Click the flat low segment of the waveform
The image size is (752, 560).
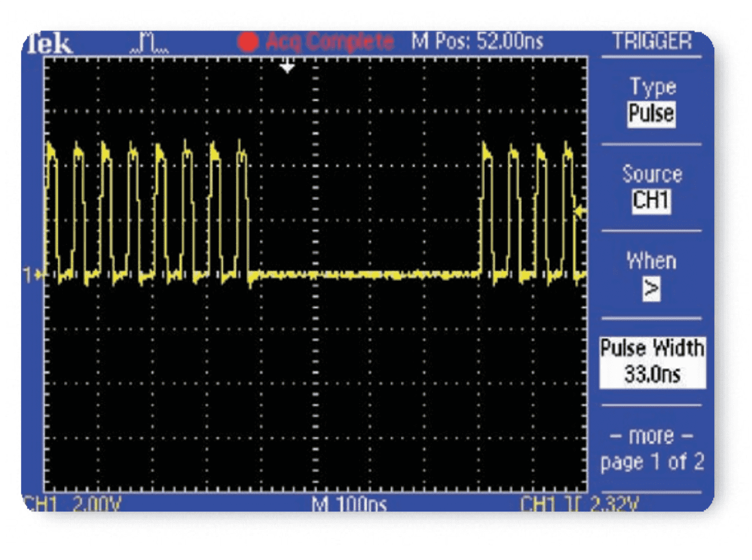[x=366, y=274]
